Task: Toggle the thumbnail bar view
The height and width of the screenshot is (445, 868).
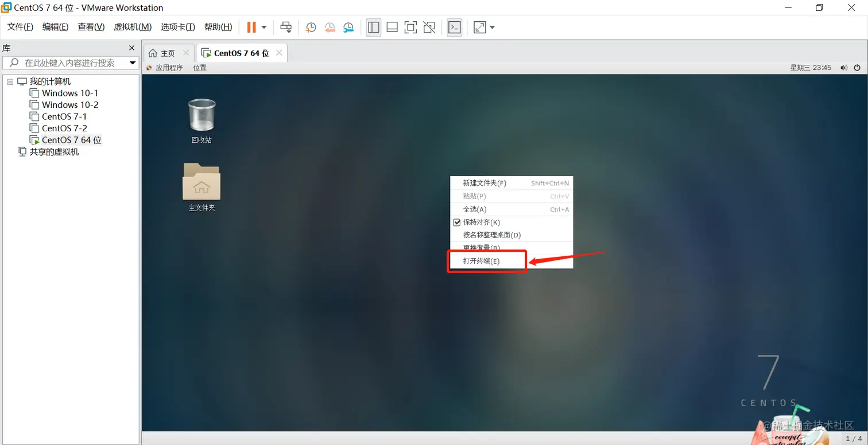Action: tap(392, 27)
